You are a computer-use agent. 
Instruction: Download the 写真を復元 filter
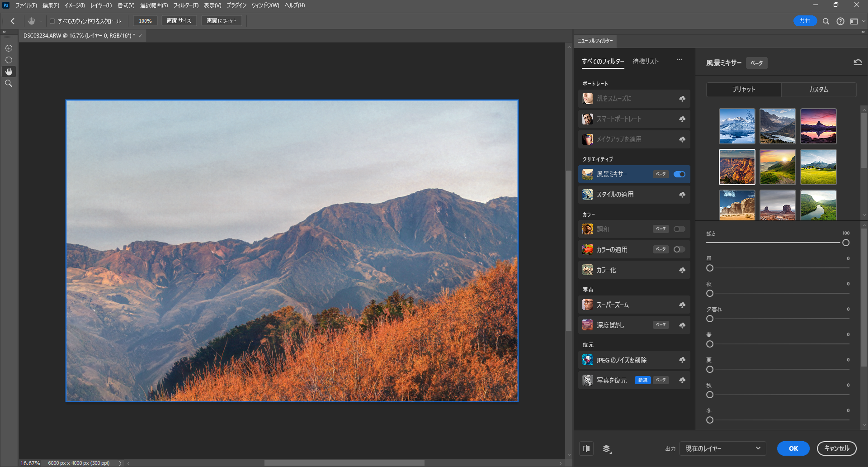click(x=682, y=381)
